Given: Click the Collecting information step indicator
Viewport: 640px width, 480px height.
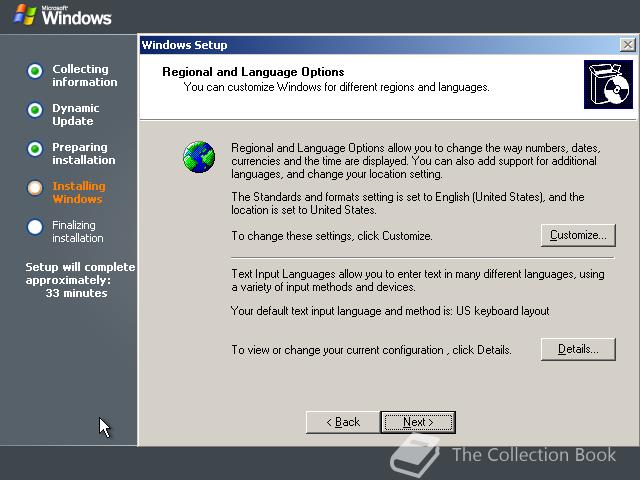Looking at the screenshot, I should 35,71.
